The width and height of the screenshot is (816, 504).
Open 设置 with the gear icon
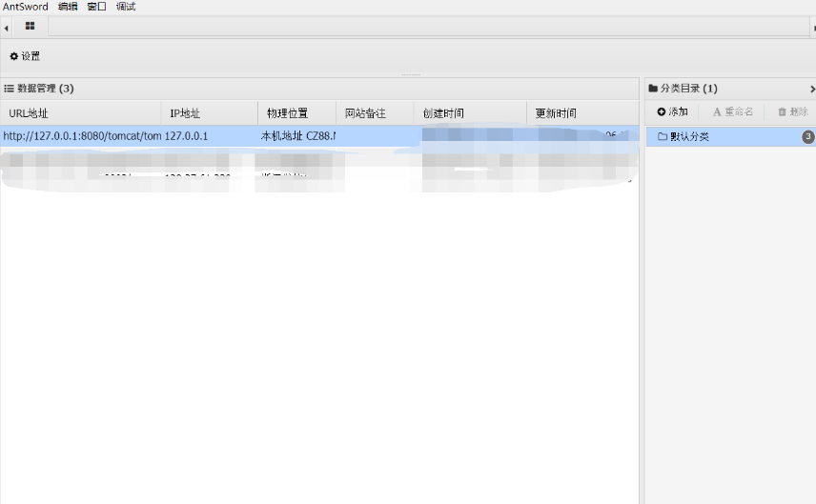[25, 56]
